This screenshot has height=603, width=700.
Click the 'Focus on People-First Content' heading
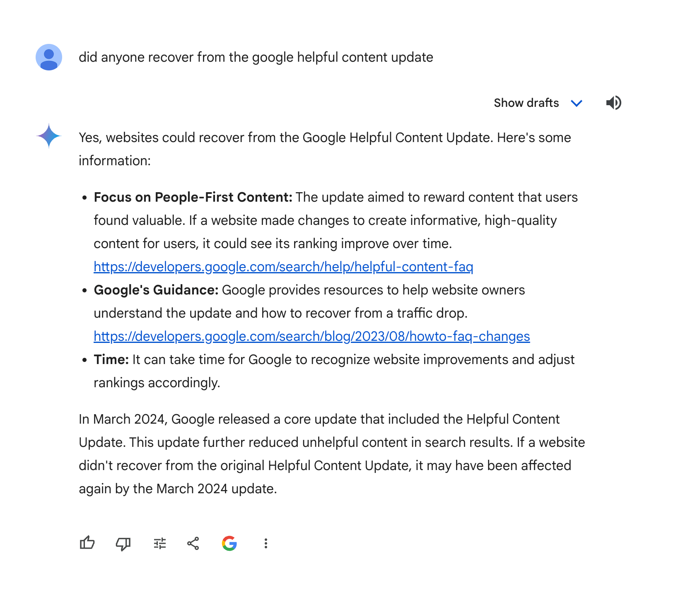point(193,197)
